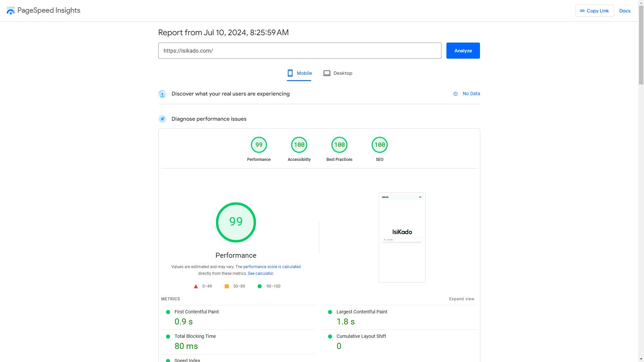
Task: Click inside the URL input field
Action: click(300, 51)
